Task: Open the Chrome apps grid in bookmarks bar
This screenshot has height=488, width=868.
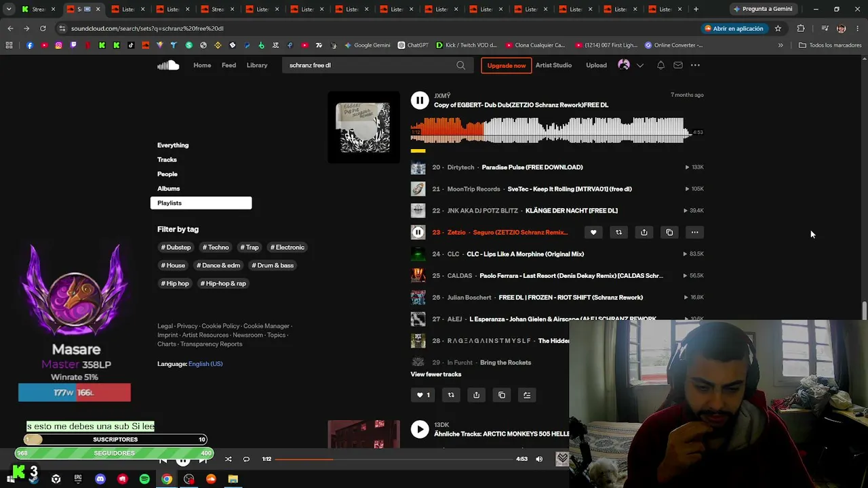Action: 9,45
